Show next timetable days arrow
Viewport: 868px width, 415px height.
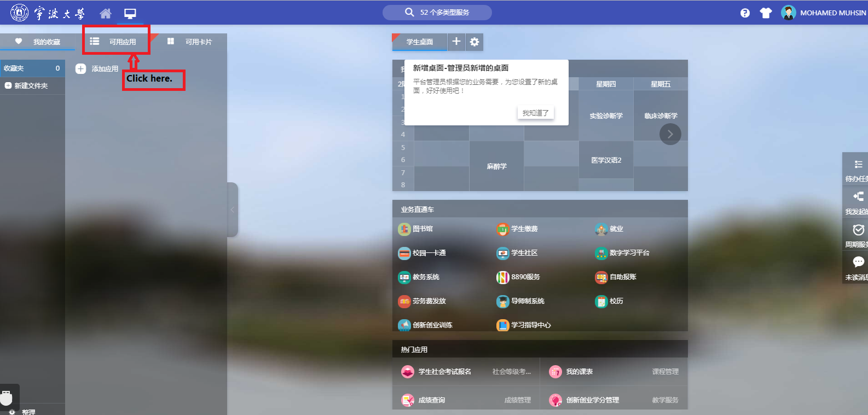[670, 134]
